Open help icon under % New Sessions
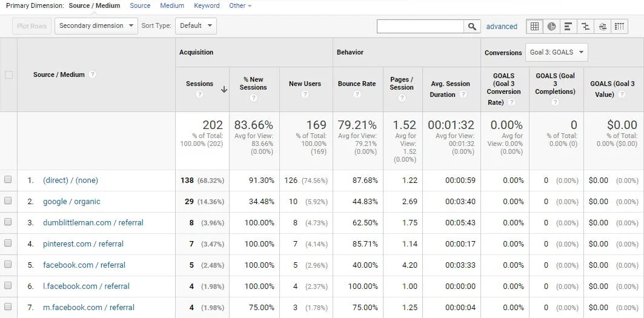This screenshot has height=318, width=644. point(253,98)
